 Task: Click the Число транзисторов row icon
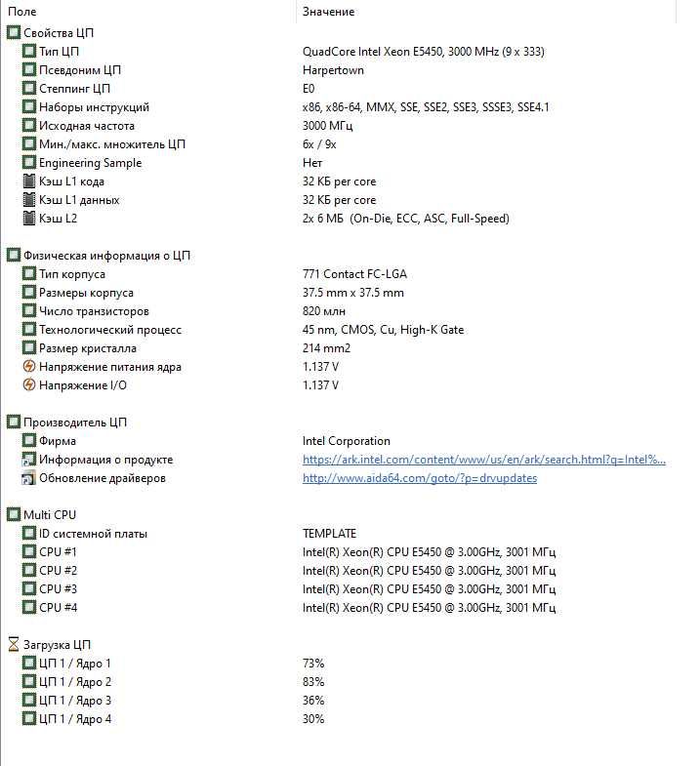(x=29, y=311)
